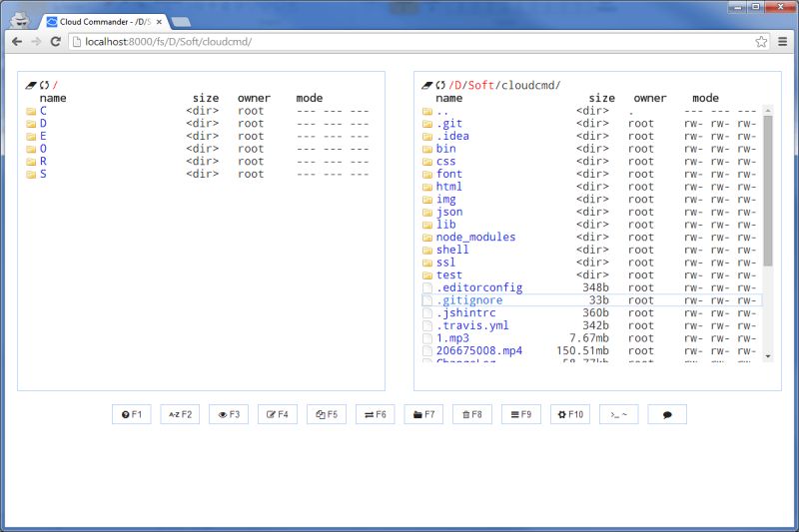Open the img folder
The height and width of the screenshot is (532, 799).
[445, 199]
